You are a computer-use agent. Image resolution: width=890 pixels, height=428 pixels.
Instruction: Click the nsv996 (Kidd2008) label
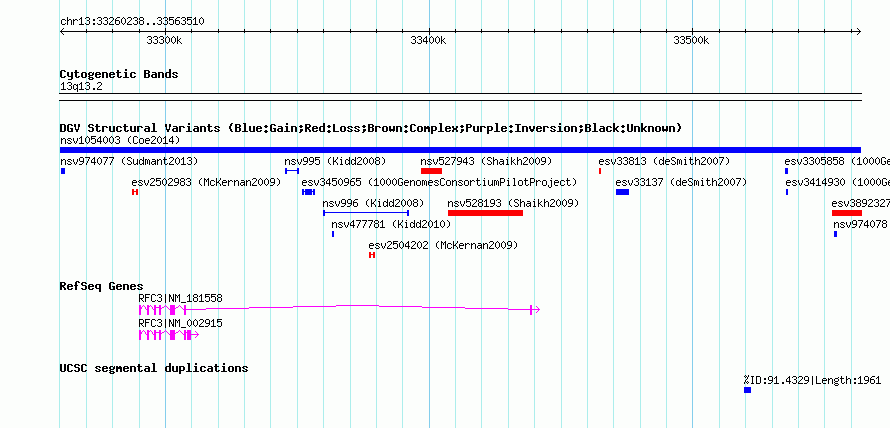click(x=373, y=203)
